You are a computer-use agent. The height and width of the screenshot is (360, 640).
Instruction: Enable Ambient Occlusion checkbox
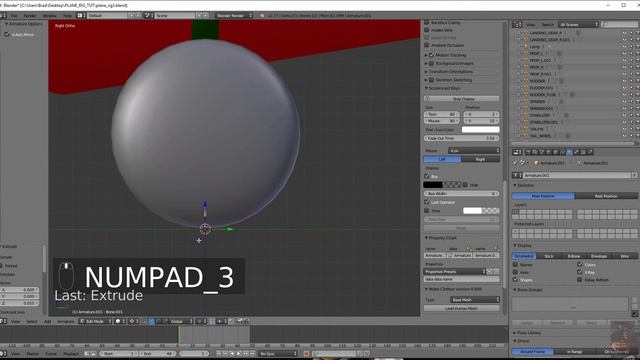[x=427, y=45]
